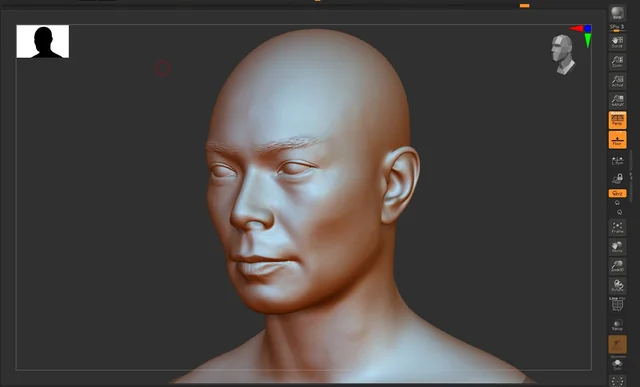Click the head silhouette reference thumbnail
Screen dimensions: 640x387
[42, 42]
